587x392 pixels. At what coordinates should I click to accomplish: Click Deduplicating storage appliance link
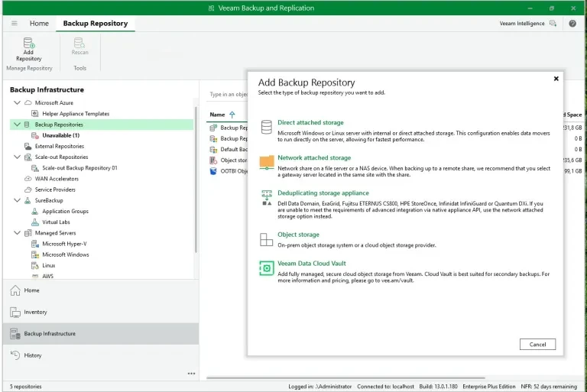click(323, 193)
